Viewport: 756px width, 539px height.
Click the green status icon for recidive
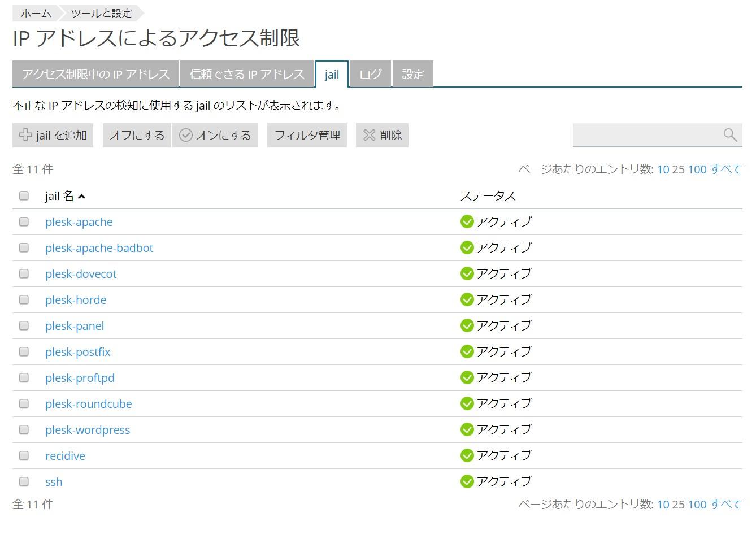[x=467, y=455]
